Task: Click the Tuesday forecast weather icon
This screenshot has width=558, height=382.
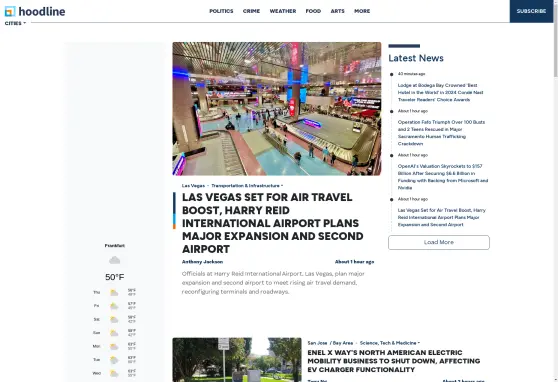Action: 114,360
